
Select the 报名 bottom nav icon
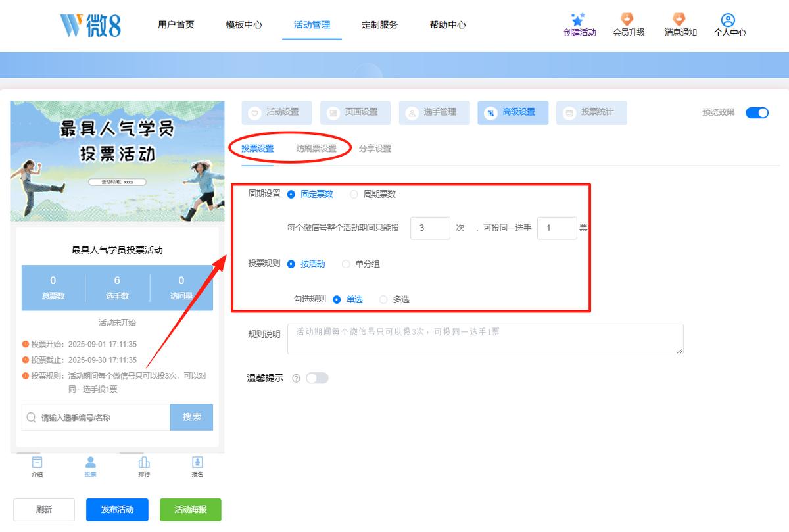[197, 462]
